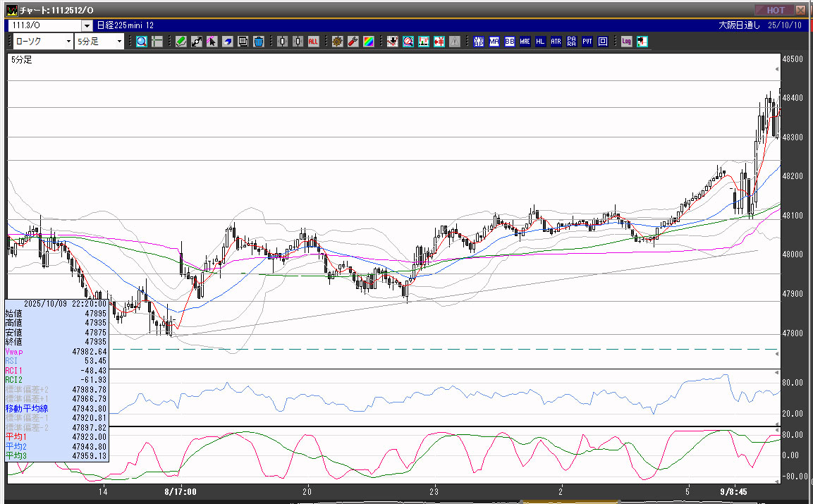Toggle the ATR indicator button

pos(556,42)
